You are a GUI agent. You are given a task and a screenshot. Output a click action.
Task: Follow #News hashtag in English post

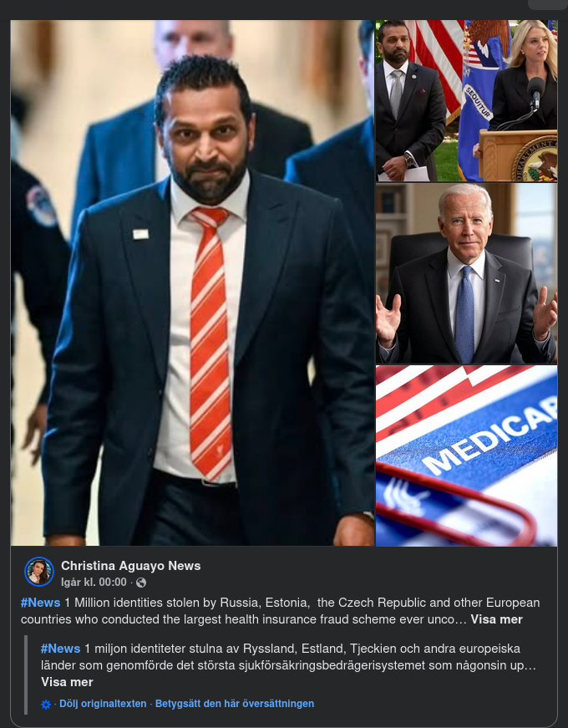[40, 603]
